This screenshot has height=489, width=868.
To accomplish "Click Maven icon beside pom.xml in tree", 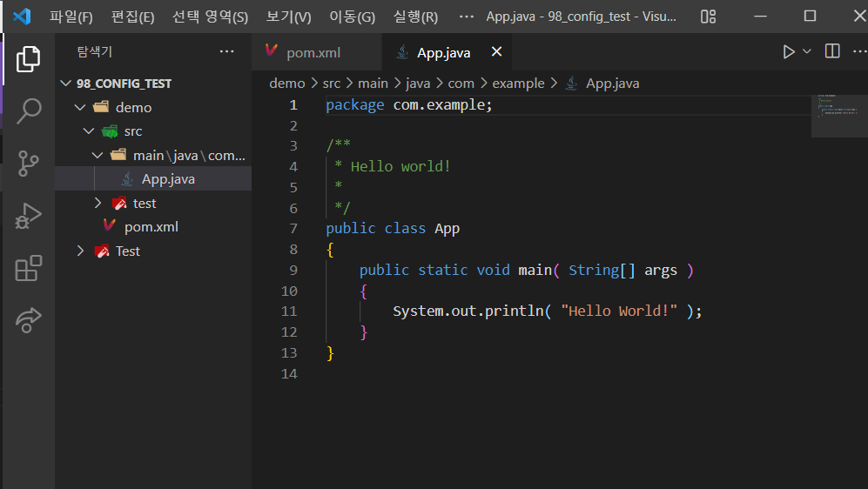I will click(110, 225).
